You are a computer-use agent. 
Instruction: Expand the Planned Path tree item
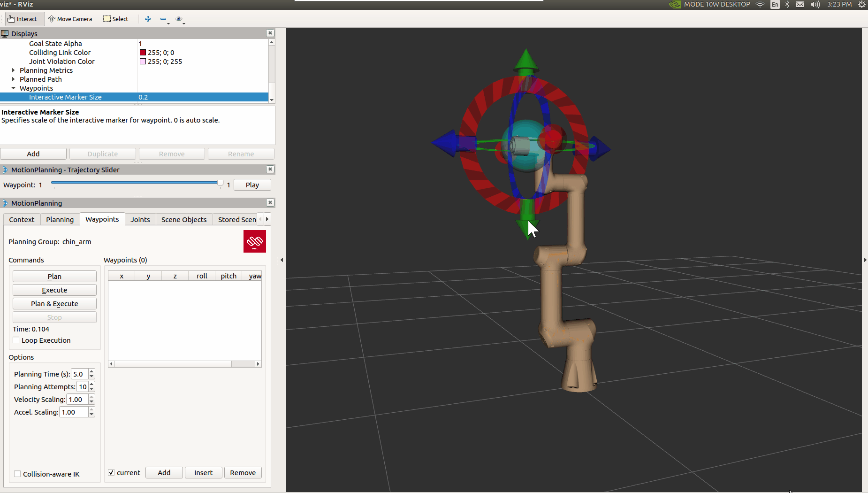pyautogui.click(x=13, y=79)
